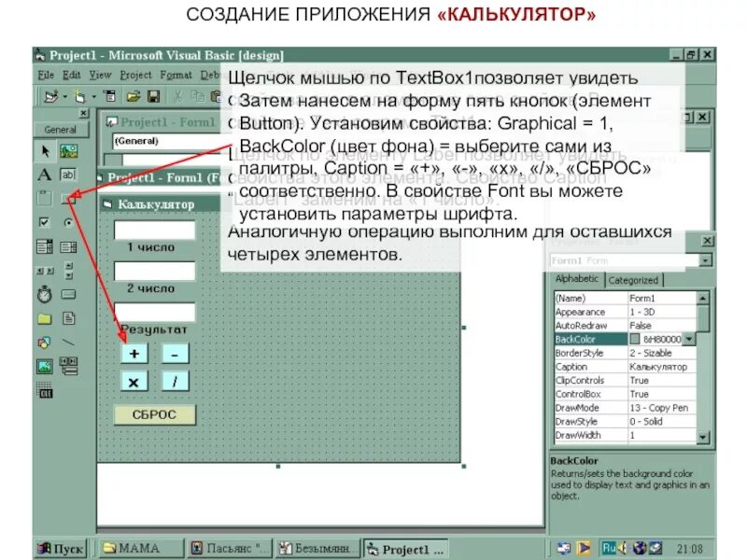Click the СБРОС button on the form
This screenshot has width=747, height=560.
click(x=154, y=414)
